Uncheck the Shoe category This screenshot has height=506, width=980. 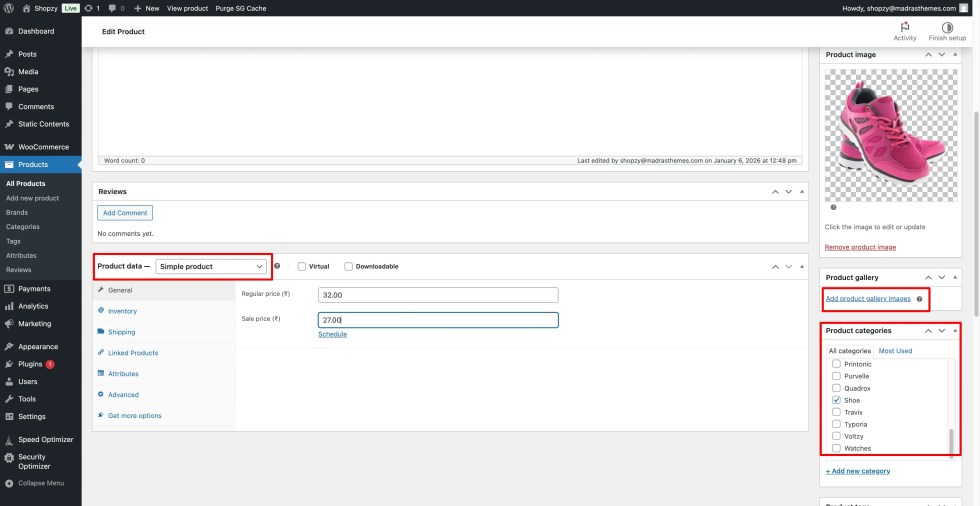tap(837, 400)
